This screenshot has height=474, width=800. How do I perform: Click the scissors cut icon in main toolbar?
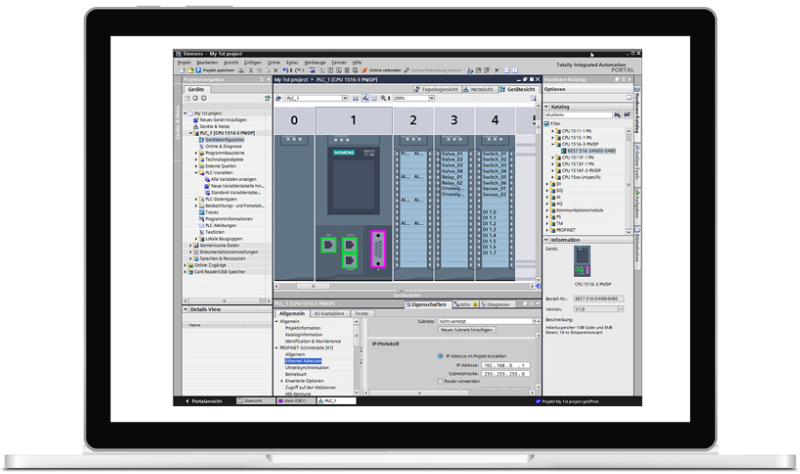point(251,70)
